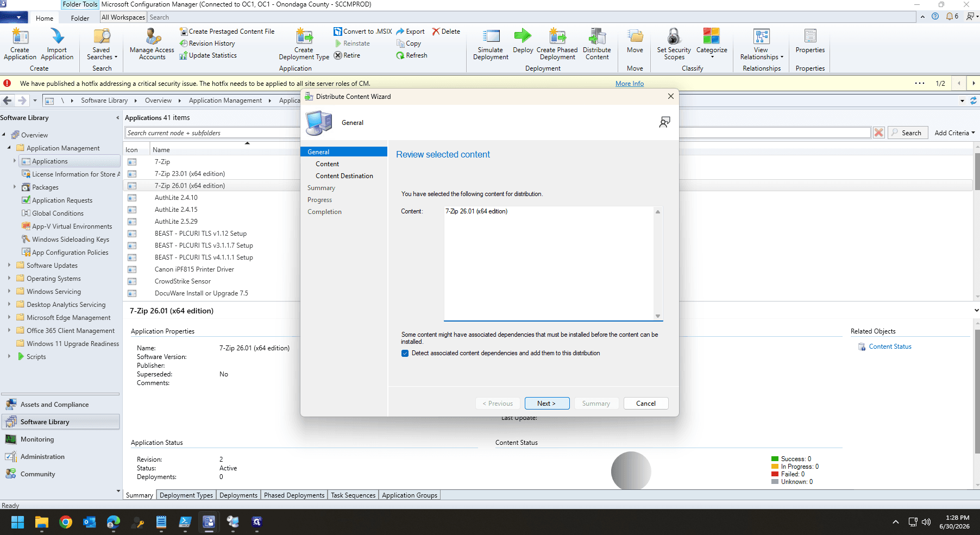The image size is (980, 535).
Task: Click Cancel in the wizard
Action: pyautogui.click(x=646, y=403)
